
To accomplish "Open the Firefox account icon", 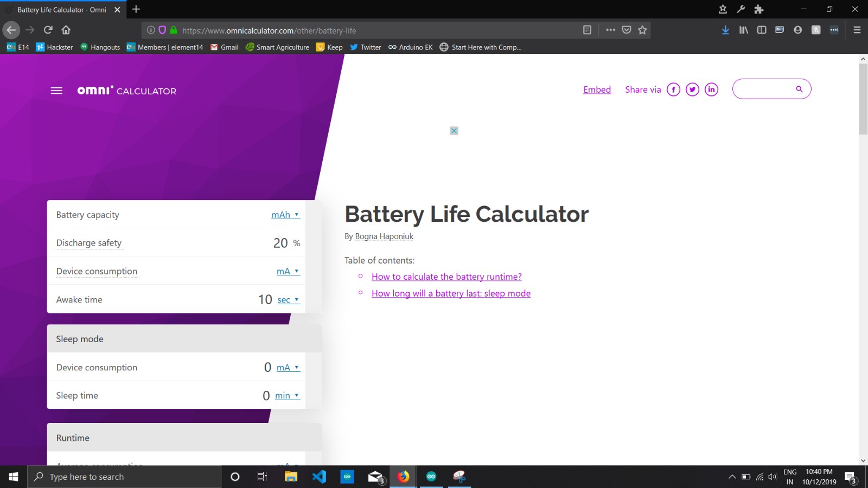I will pyautogui.click(x=797, y=30).
